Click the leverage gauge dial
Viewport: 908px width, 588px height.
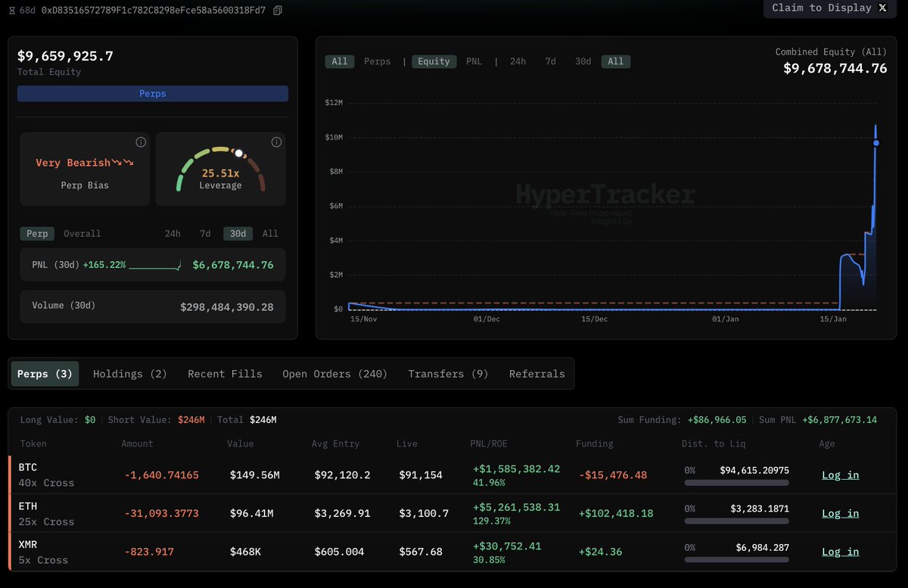coord(220,168)
